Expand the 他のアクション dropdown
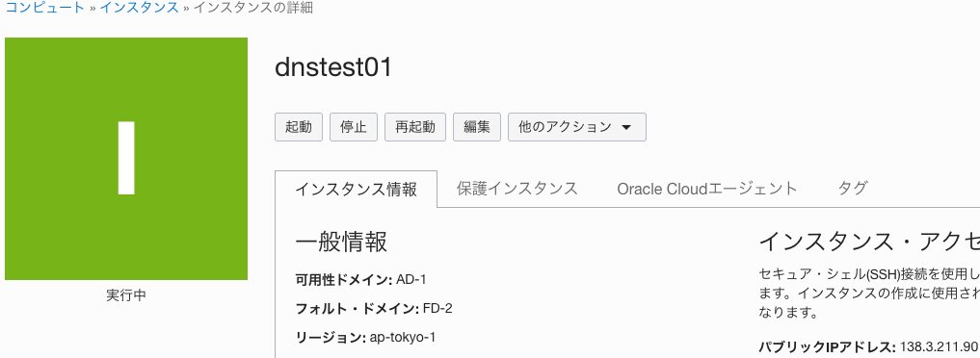 577,127
